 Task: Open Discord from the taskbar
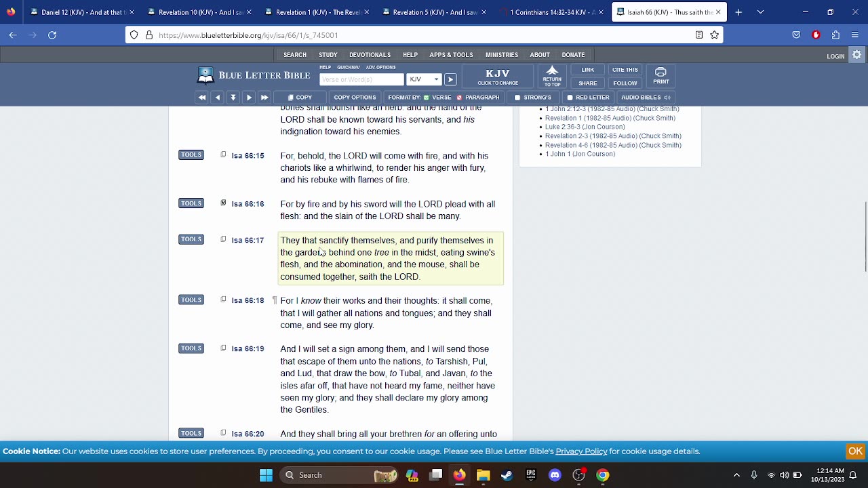coord(555,475)
